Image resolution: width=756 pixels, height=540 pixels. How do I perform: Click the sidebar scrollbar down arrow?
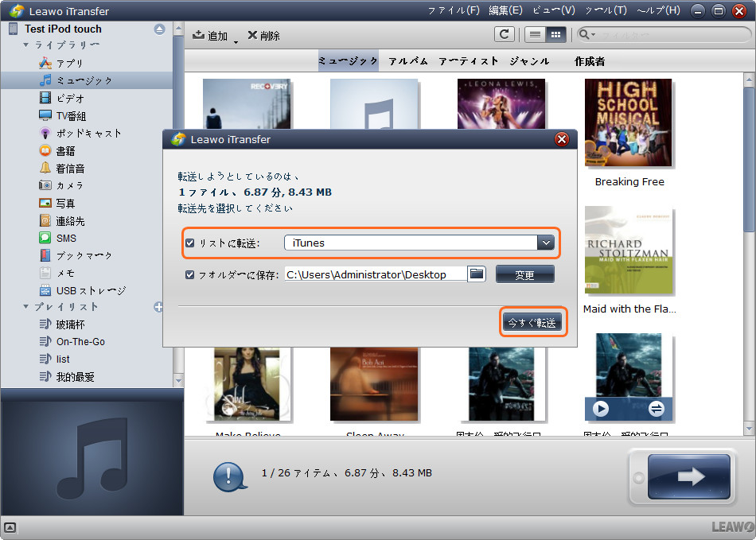(178, 381)
